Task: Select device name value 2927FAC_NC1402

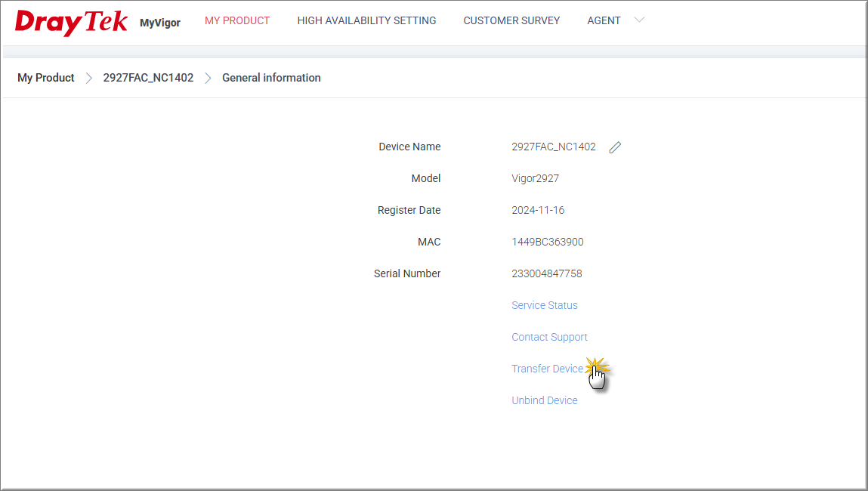Action: pyautogui.click(x=554, y=147)
